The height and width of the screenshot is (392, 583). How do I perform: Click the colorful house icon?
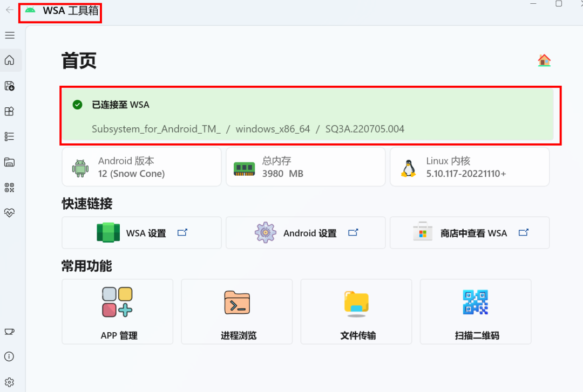(544, 60)
